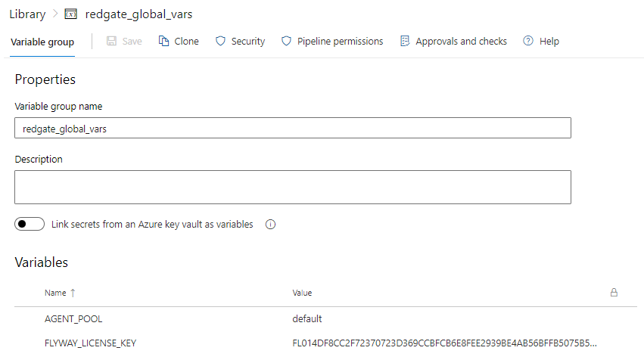Click the Save floppy disk icon
Viewport: 644px width, 360px height.
(x=111, y=41)
